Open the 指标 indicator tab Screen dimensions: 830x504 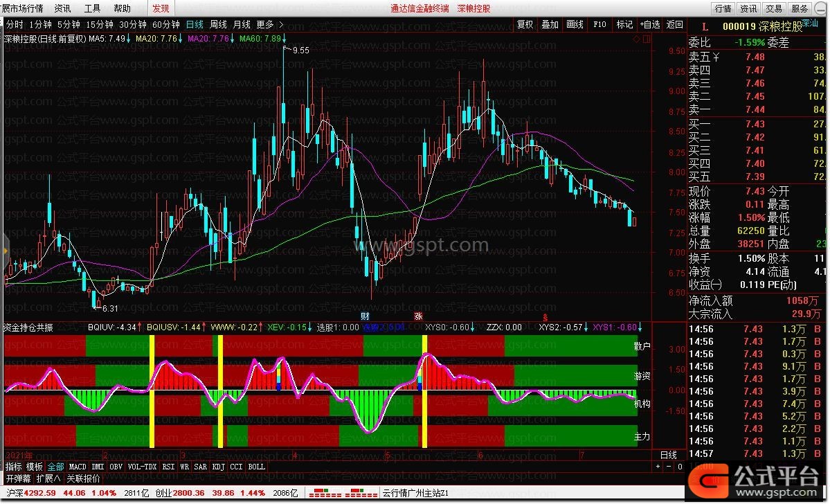pos(14,467)
